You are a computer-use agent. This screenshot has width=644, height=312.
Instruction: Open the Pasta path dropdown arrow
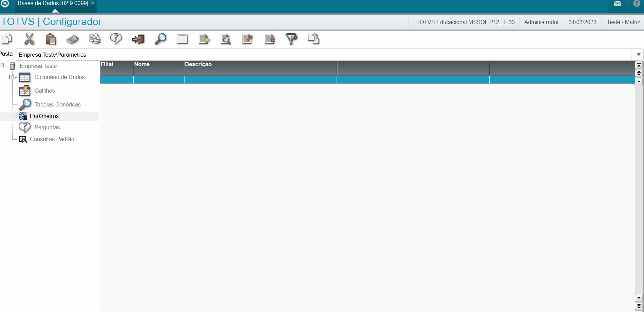(x=638, y=55)
